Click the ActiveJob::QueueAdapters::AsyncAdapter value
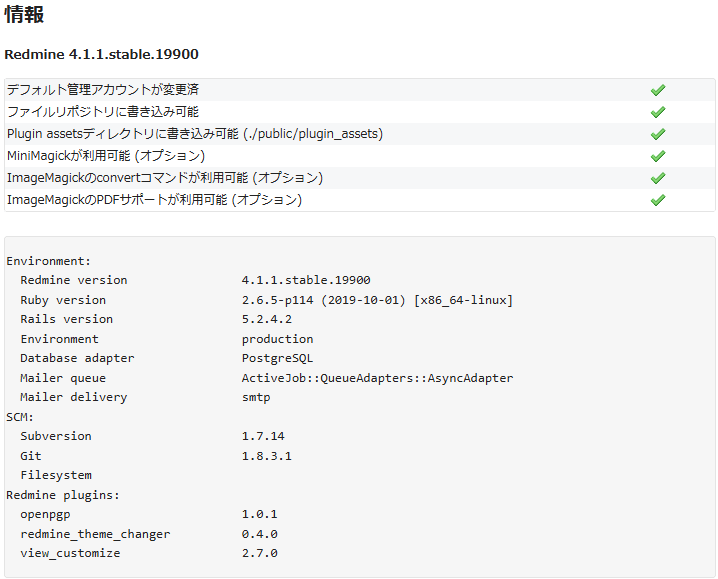Image resolution: width=718 pixels, height=579 pixels. [x=377, y=378]
